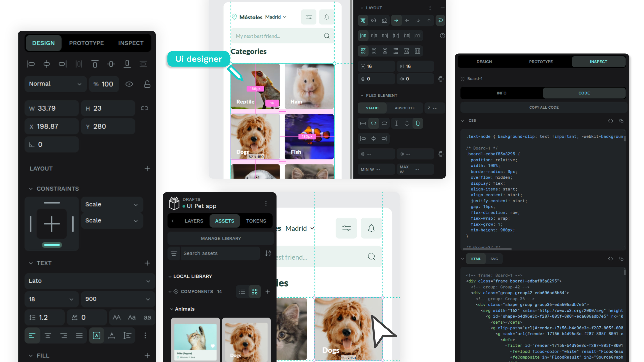Collapse the CONSTRAINTS section

[31, 189]
